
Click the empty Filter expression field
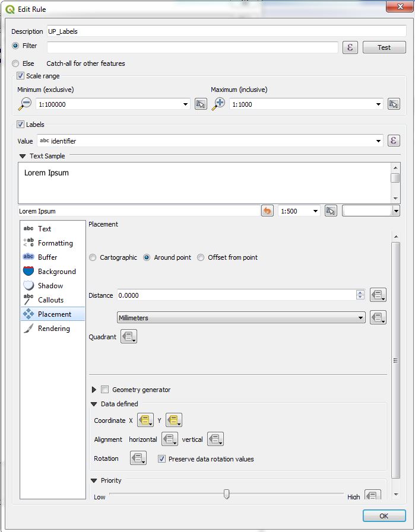(192, 47)
